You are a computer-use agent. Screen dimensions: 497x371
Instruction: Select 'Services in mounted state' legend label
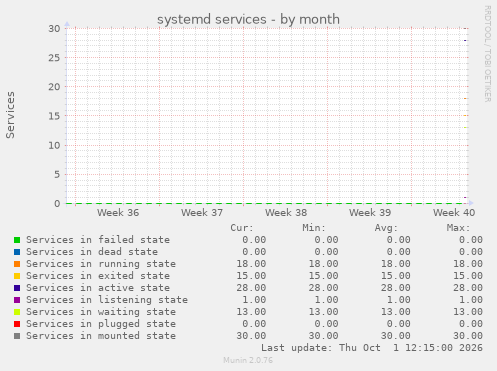pyautogui.click(x=101, y=336)
